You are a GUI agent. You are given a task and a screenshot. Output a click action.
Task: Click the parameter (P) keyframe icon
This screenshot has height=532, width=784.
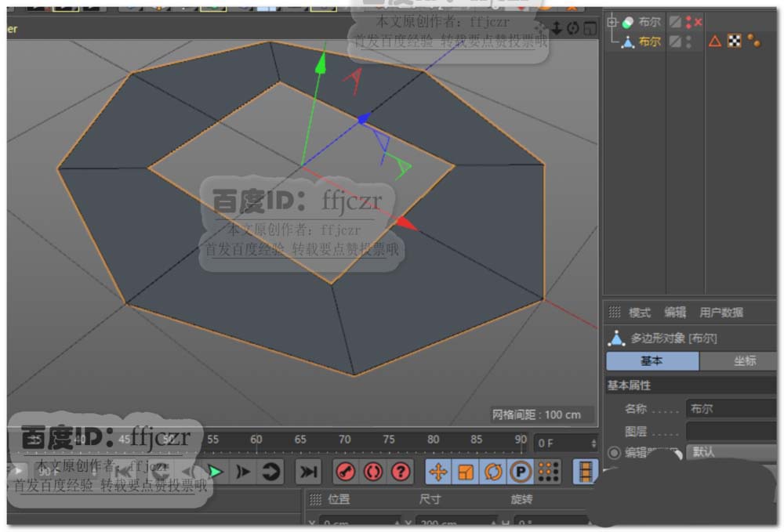(x=520, y=472)
